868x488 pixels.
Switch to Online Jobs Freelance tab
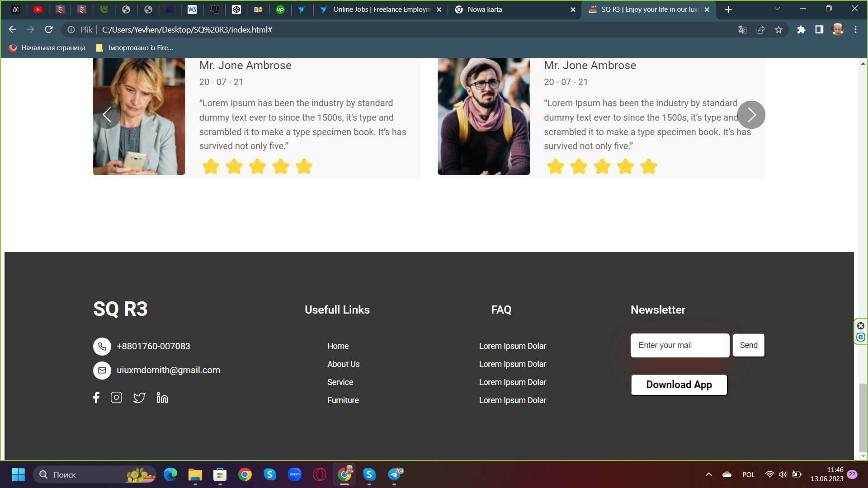pyautogui.click(x=382, y=9)
